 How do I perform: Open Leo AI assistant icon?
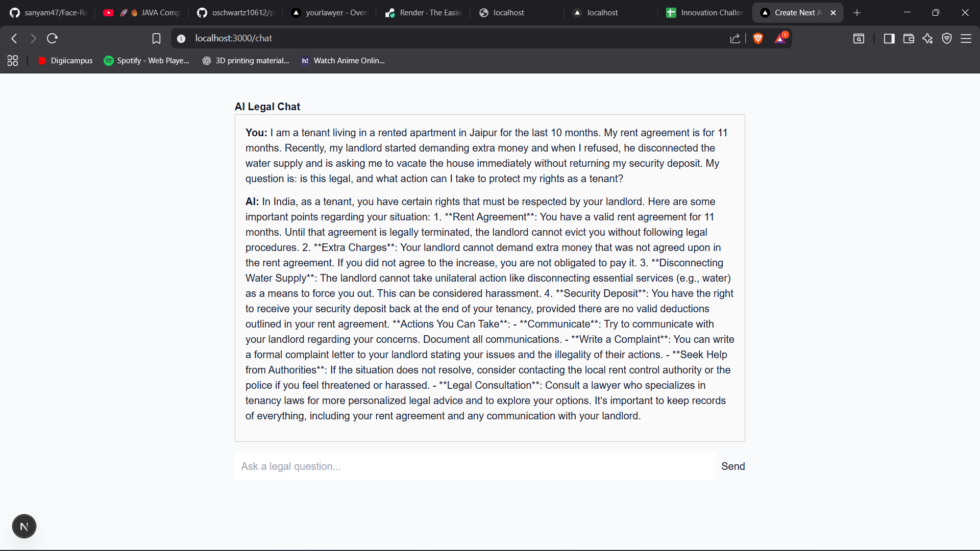(927, 38)
